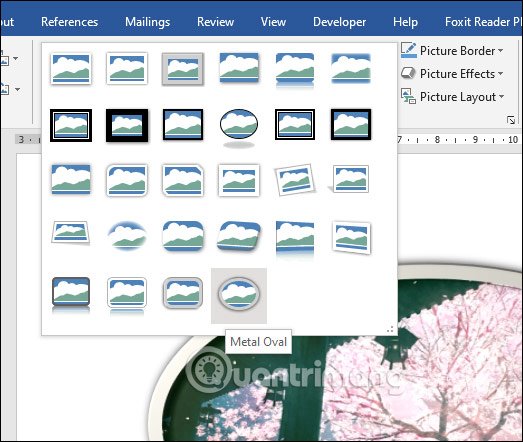This screenshot has width=523, height=442.
Task: Apply the Simple Frame, White picture style
Action: pos(71,69)
